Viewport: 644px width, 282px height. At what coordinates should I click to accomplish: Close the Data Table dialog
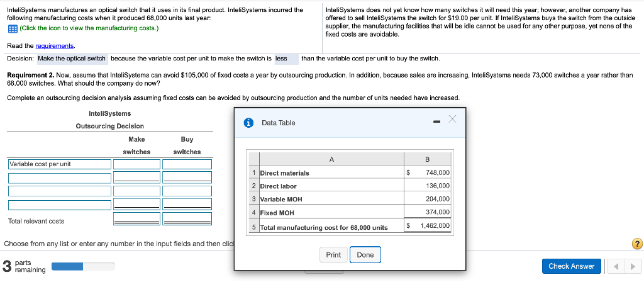[x=452, y=119]
